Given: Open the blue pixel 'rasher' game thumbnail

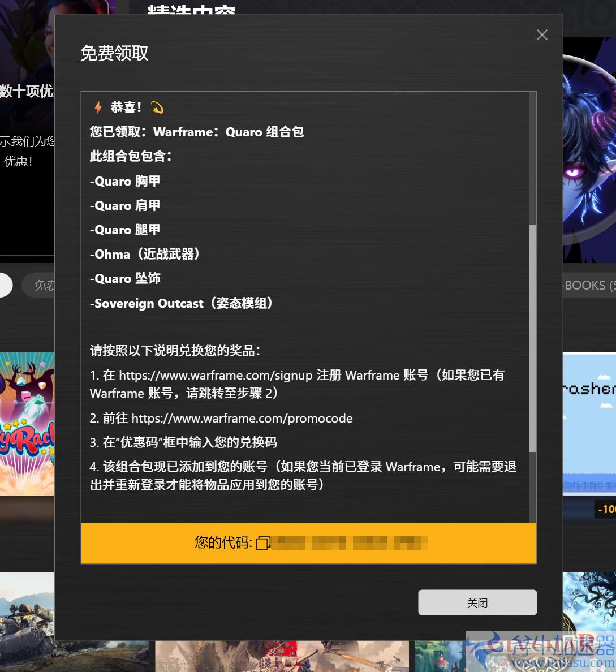Looking at the screenshot, I should (589, 423).
